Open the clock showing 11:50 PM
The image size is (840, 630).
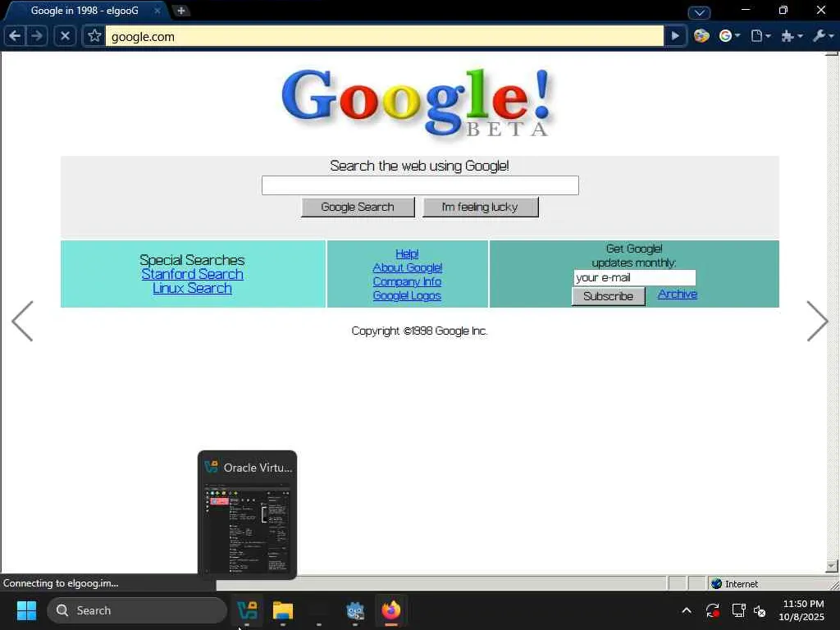click(801, 610)
